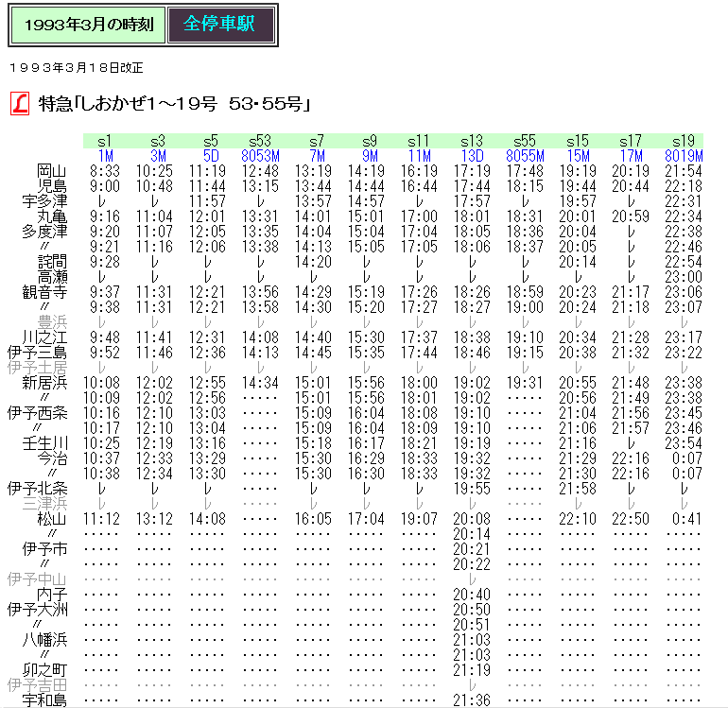Click the 丸亀 station label
This screenshot has height=708, width=728.
coord(52,216)
